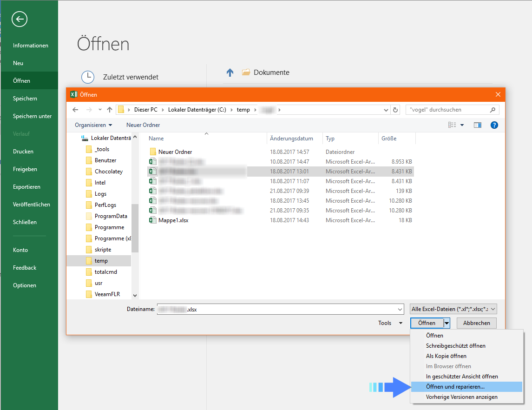The height and width of the screenshot is (410, 532).
Task: Open the Öffnen split-button dropdown arrow
Action: [x=446, y=323]
